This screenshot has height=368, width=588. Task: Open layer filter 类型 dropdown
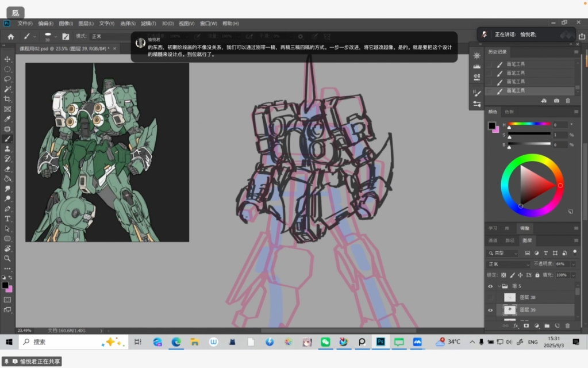pyautogui.click(x=503, y=253)
